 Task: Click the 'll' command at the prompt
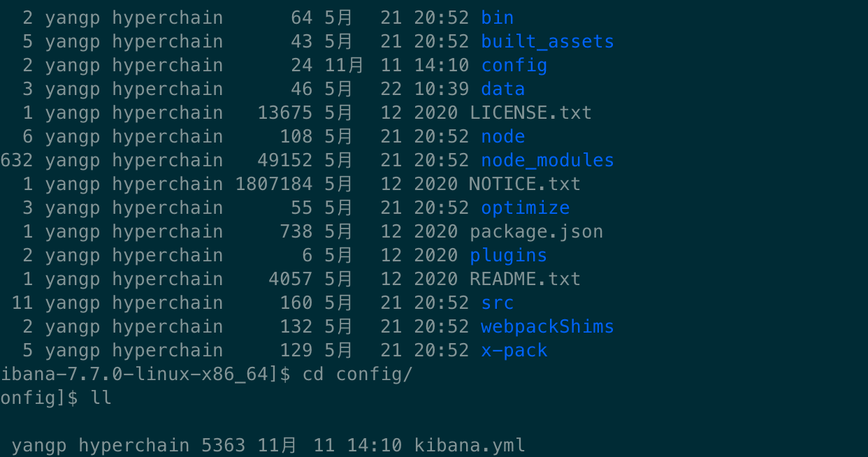[101, 398]
